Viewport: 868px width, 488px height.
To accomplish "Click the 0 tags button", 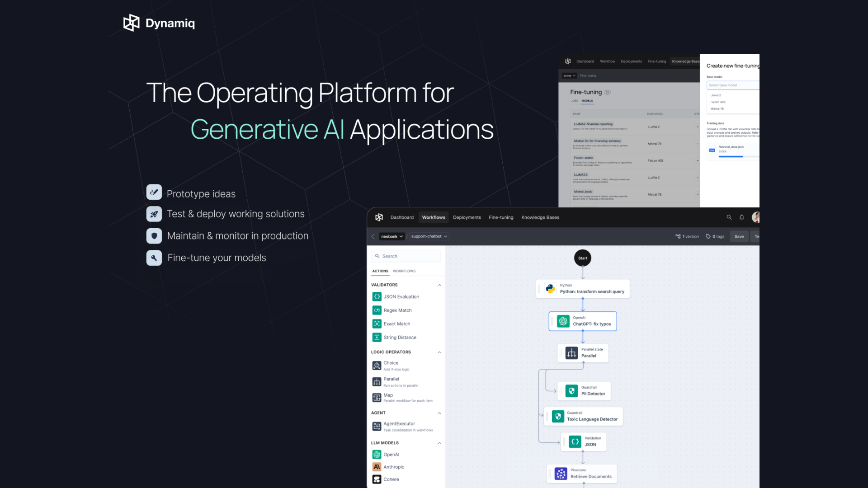I will pos(715,236).
